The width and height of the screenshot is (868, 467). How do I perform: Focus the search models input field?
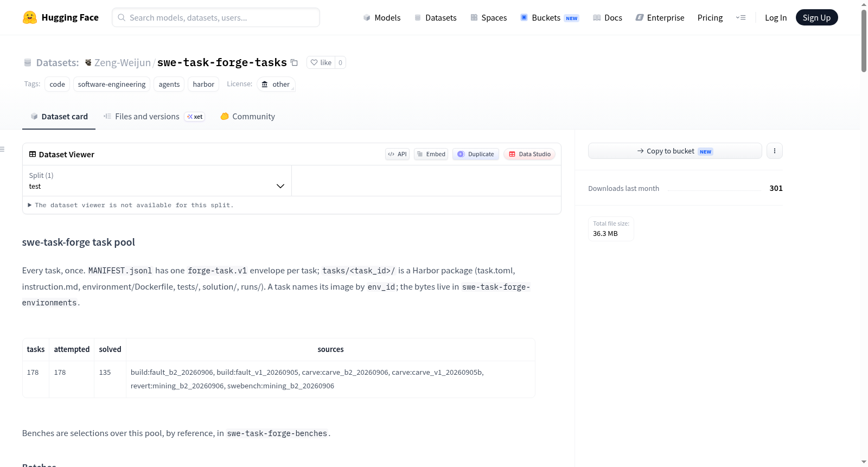coord(216,17)
